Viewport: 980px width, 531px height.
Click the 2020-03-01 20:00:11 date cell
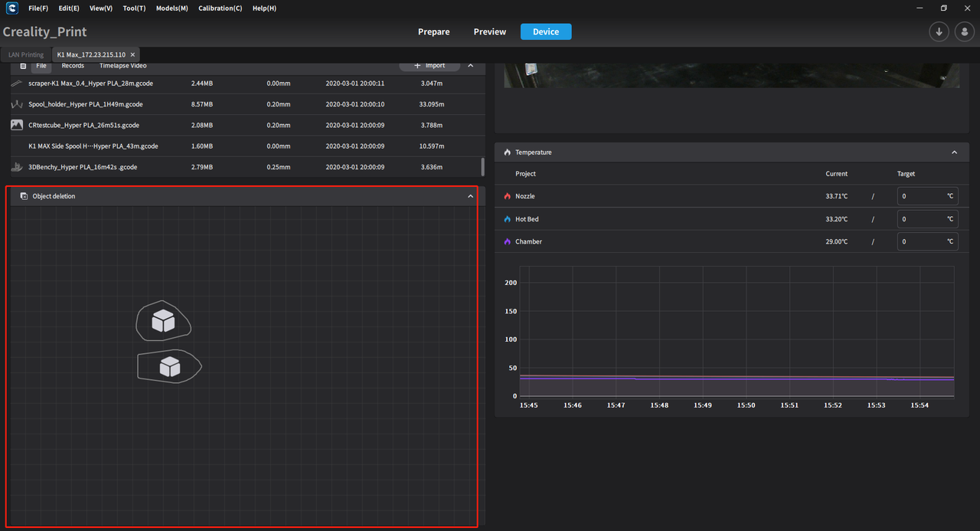[355, 83]
